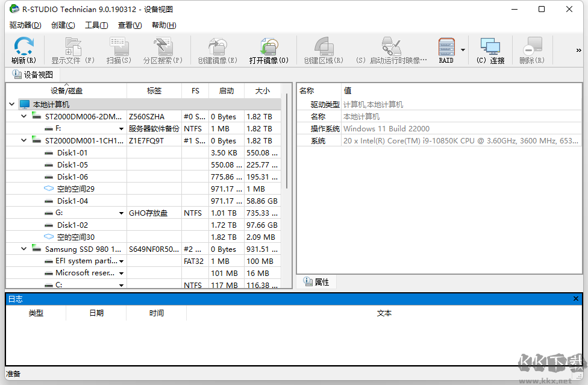The height and width of the screenshot is (385, 588).
Task: Open Microsoft reserved partition dropdown arrow
Action: [x=121, y=274]
